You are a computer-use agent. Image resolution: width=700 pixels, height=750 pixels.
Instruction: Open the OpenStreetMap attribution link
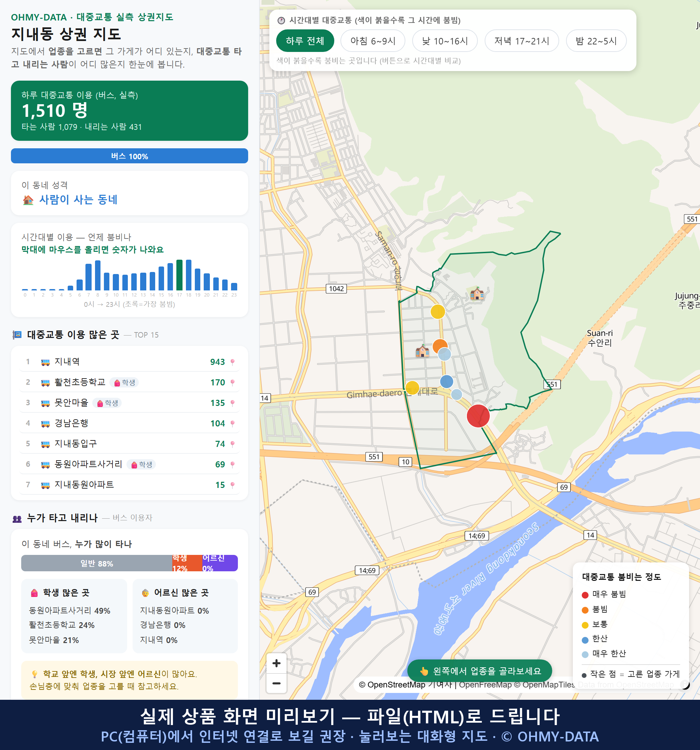coord(392,684)
